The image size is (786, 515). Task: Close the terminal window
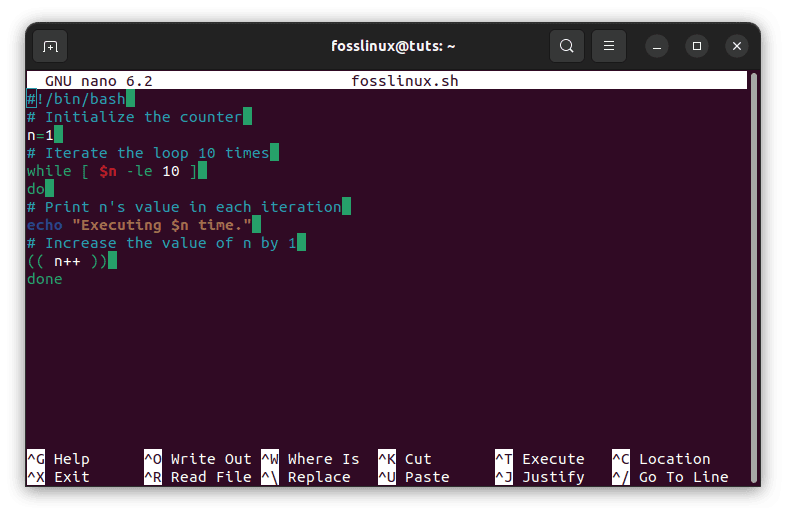(x=737, y=46)
